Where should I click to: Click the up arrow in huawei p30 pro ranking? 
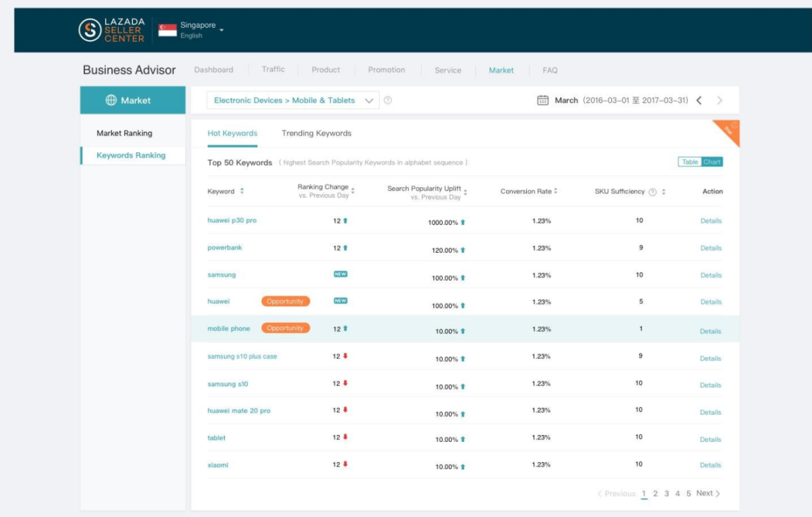tap(345, 221)
